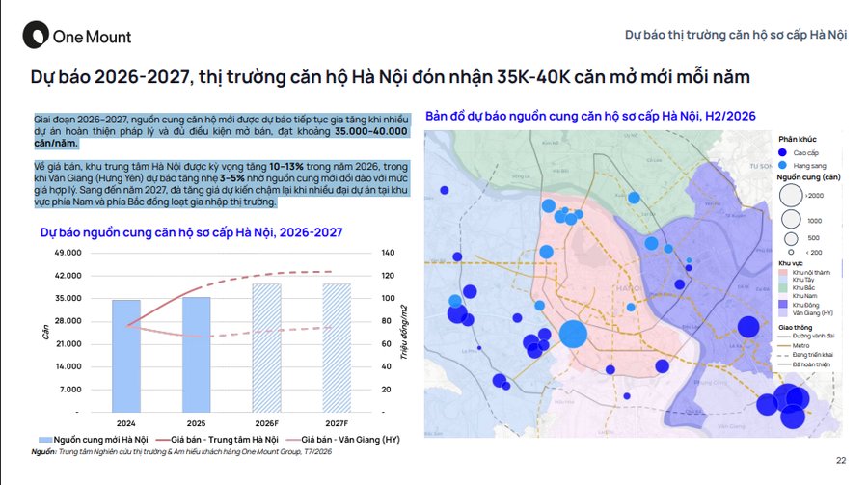Viewport: 868px width, 485px height.
Task: Click the '14.000' y-axis value
Action: (68, 366)
